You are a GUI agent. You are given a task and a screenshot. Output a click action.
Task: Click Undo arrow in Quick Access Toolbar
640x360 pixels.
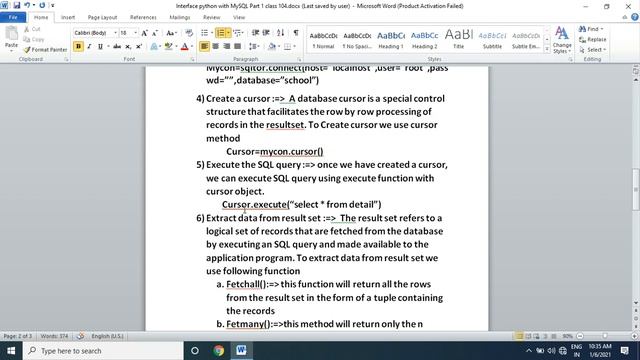click(x=27, y=5)
